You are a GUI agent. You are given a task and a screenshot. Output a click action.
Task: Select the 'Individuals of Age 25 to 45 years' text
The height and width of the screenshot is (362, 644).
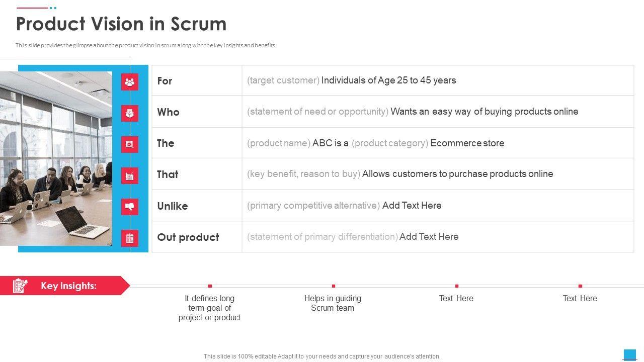[388, 80]
